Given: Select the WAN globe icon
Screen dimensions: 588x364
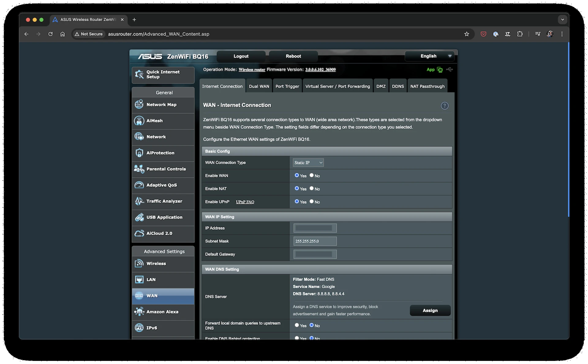Looking at the screenshot, I should [x=139, y=295].
